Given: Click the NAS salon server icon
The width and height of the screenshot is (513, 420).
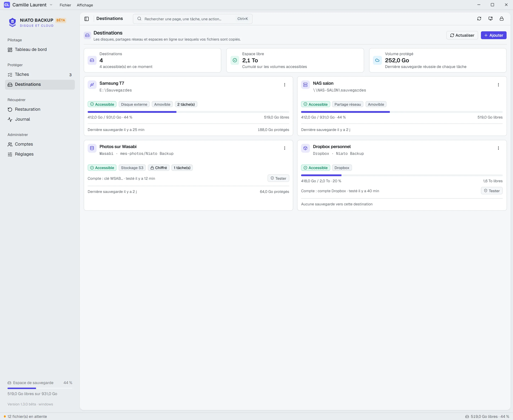Looking at the screenshot, I should (305, 85).
